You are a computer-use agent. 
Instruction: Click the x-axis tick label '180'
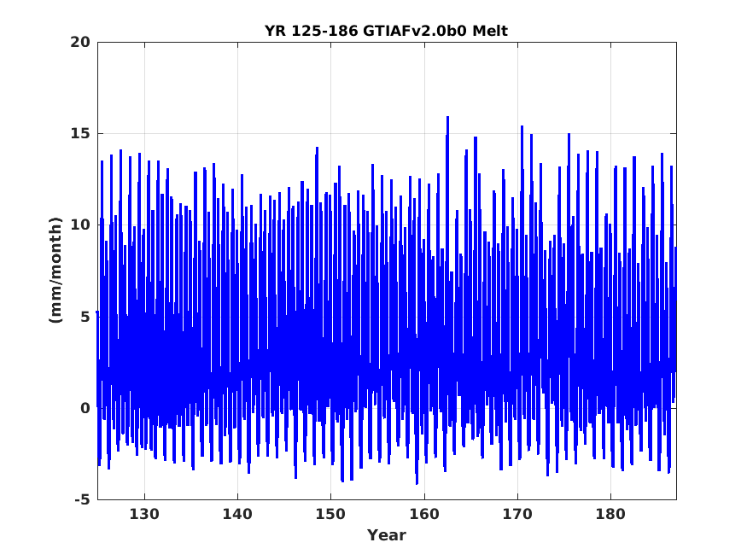[x=610, y=514]
